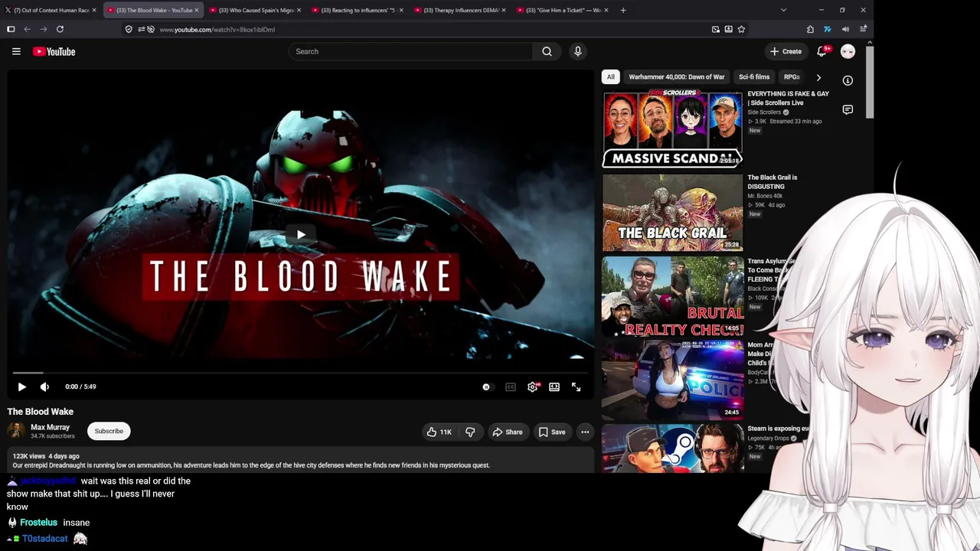Dislike The Blood Wake video
980x551 pixels.
coord(470,432)
